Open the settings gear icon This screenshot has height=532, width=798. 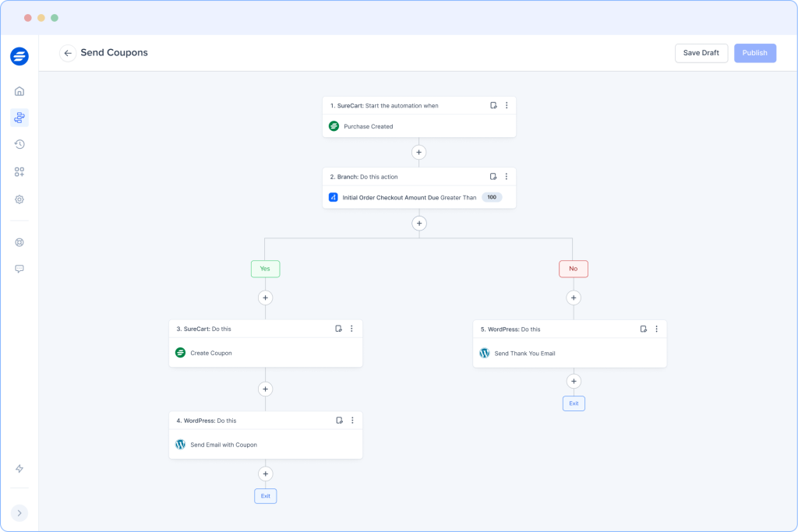click(19, 199)
